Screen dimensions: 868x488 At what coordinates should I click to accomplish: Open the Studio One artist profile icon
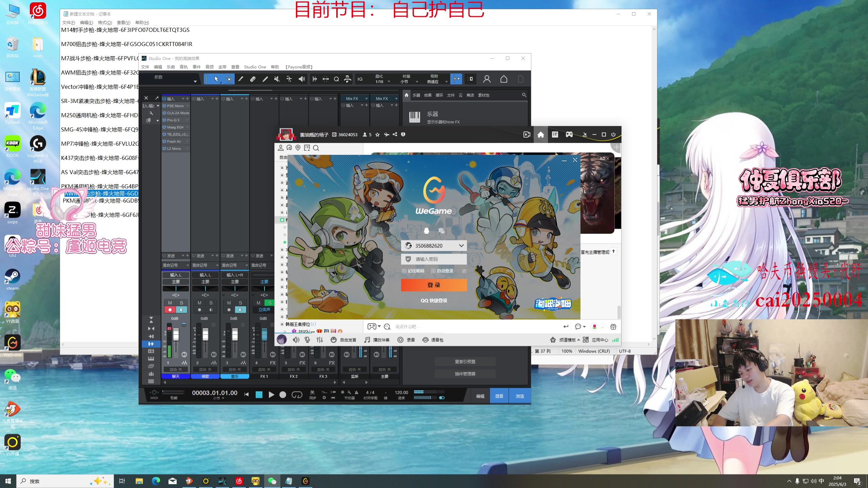coord(487,79)
